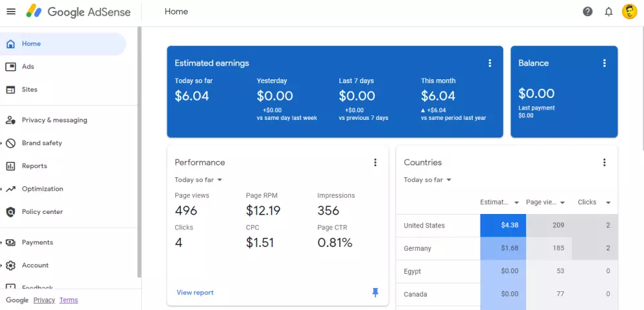Viewport: 644px width, 310px height.
Task: Expand Countries 'Today so far' dropdown
Action: (x=428, y=180)
